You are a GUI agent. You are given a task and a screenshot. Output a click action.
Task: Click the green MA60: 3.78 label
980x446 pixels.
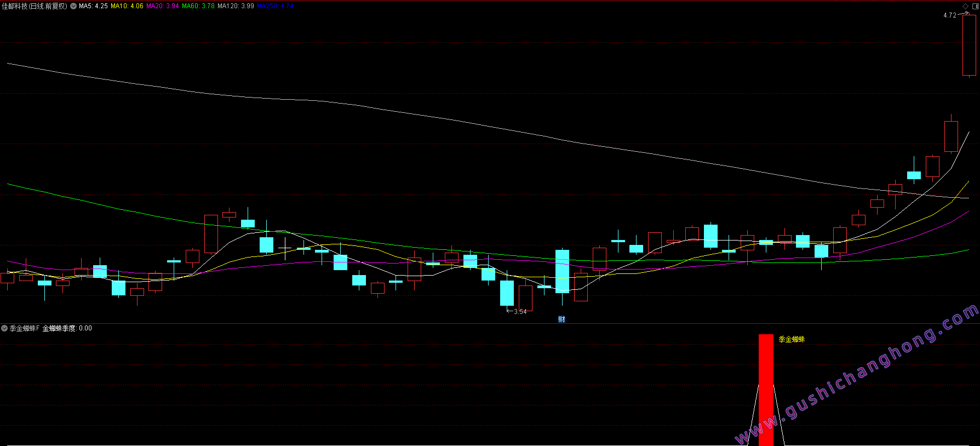(198, 6)
